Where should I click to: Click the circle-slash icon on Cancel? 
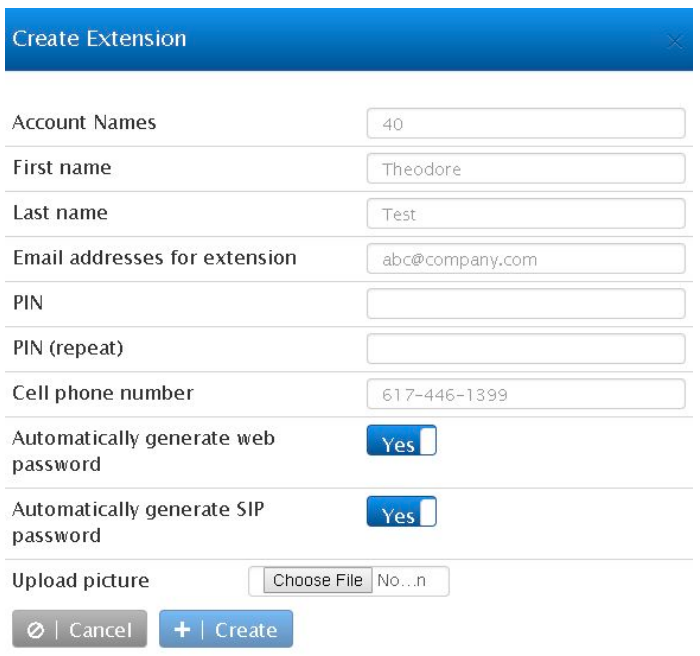pyautogui.click(x=33, y=630)
